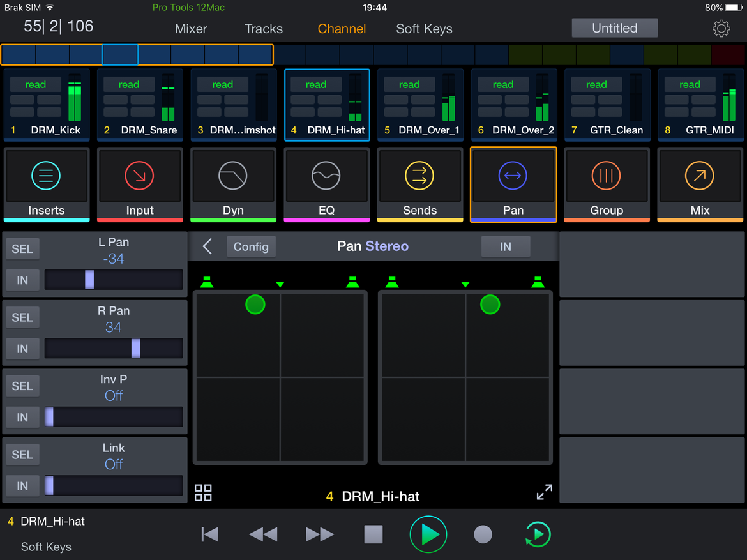Select track 3 DRM...imshot
This screenshot has height=560, width=747.
pyautogui.click(x=234, y=105)
